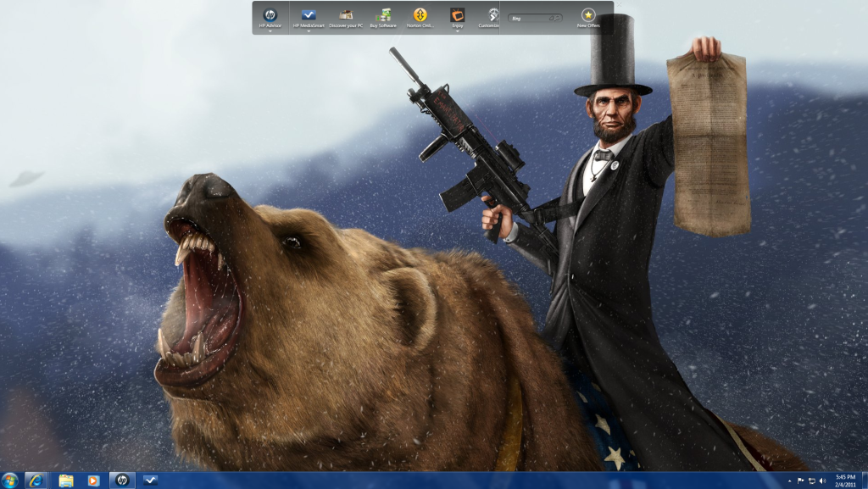Open New Offers star icon
The height and width of the screenshot is (489, 868).
tap(588, 17)
